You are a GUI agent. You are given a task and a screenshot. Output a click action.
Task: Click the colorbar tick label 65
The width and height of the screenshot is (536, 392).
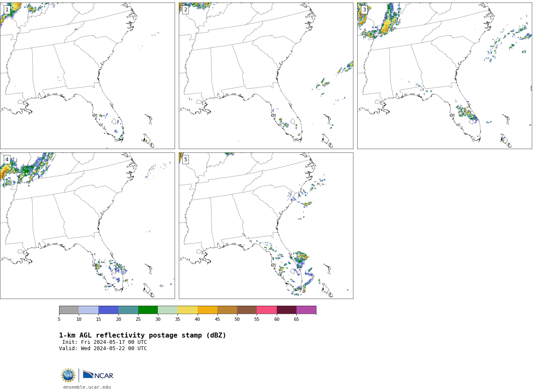point(296,319)
